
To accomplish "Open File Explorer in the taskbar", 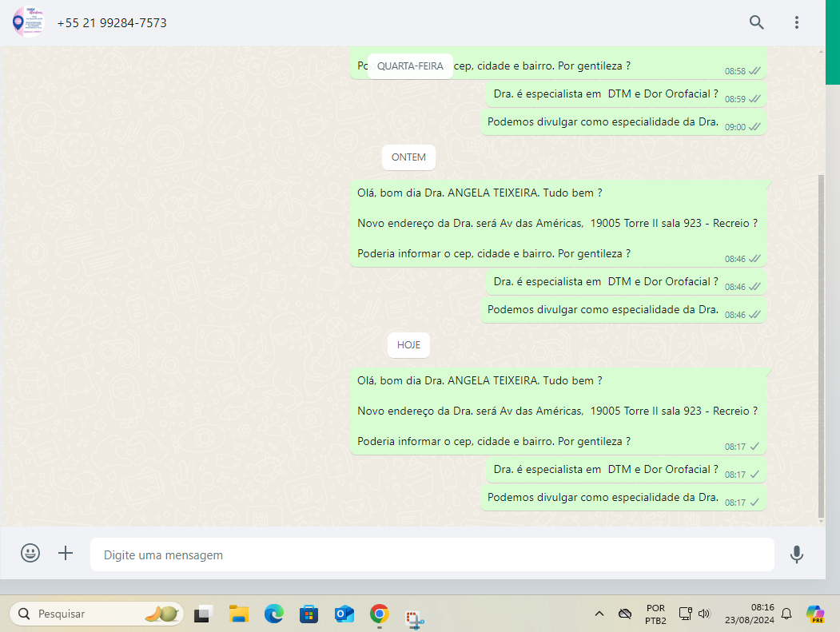I will pos(239,614).
